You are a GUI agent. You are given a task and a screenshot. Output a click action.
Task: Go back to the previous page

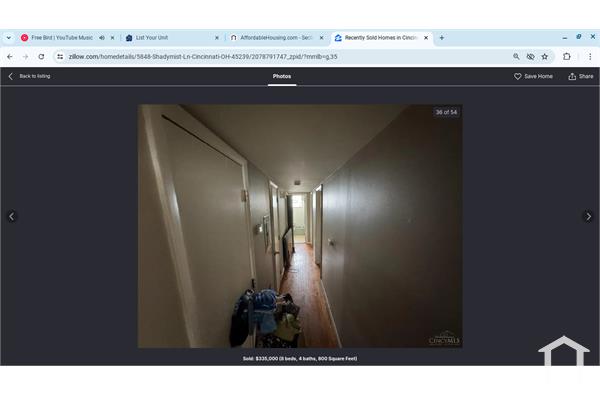pos(10,57)
